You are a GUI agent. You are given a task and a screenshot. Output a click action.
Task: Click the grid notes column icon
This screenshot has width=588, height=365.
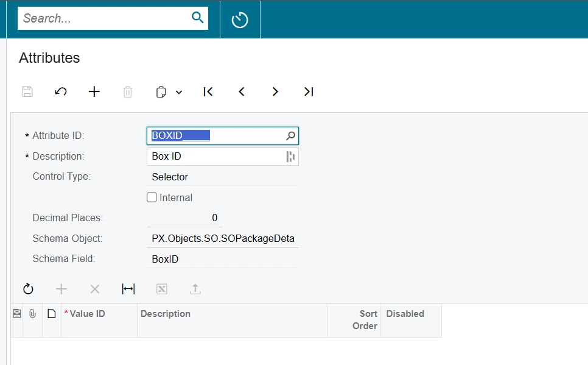click(x=17, y=314)
